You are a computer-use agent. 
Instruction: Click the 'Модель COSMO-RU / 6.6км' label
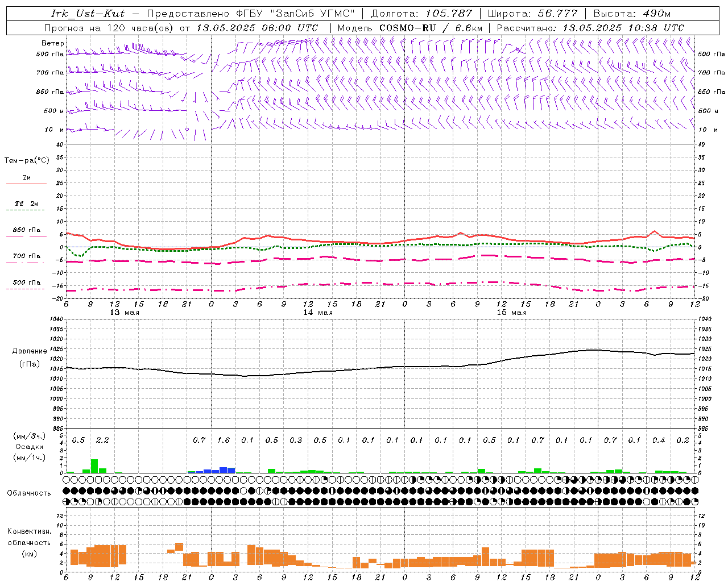pyautogui.click(x=410, y=28)
